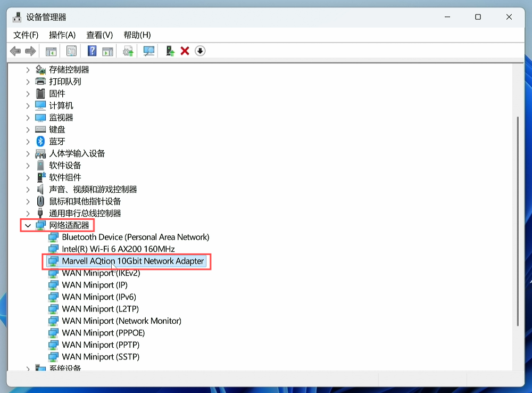
Task: Toggle the console tree pane toolbar icon
Action: pos(51,51)
